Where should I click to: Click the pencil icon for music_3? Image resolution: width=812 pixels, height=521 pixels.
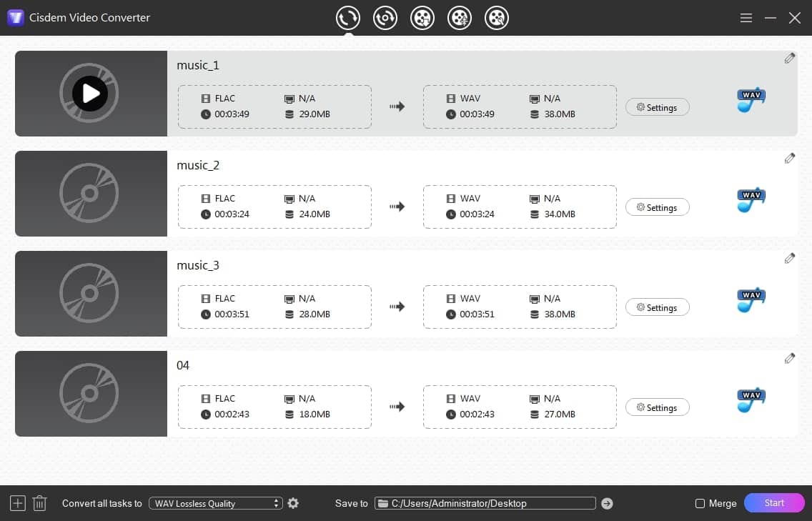coord(789,258)
